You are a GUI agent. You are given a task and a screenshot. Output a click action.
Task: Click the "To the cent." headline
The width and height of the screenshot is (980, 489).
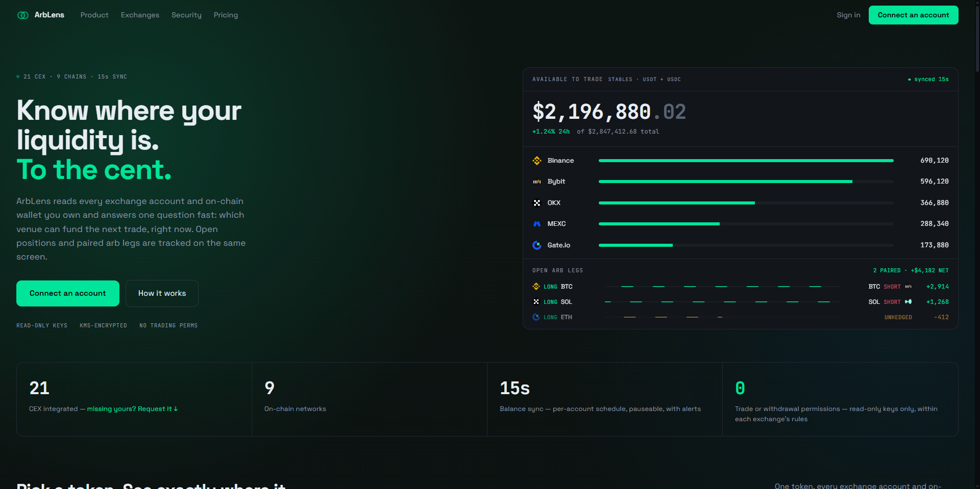(x=94, y=170)
